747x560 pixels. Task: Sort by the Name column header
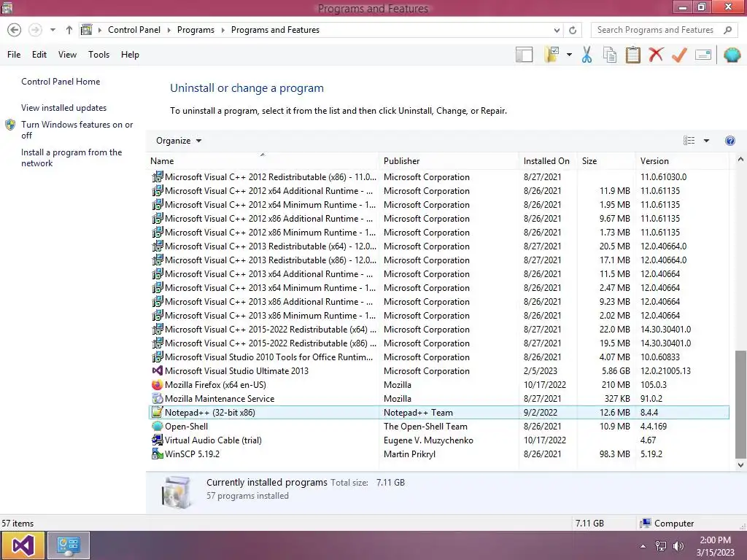click(x=263, y=161)
